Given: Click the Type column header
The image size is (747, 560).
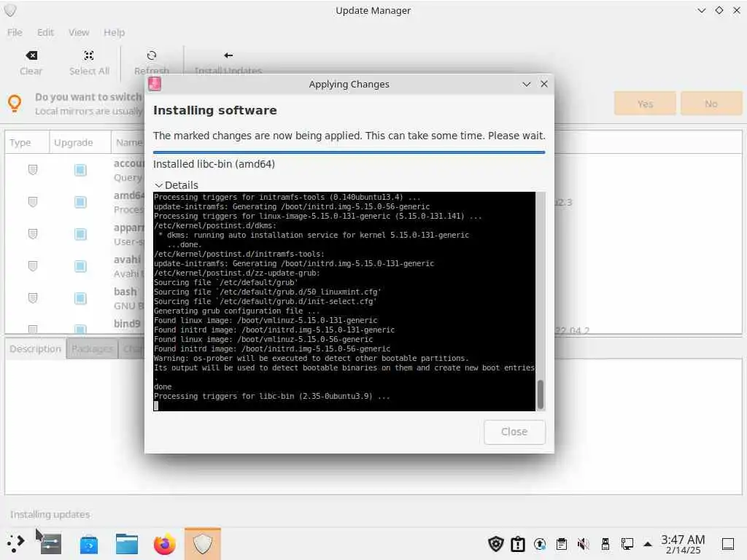Looking at the screenshot, I should 27,142.
